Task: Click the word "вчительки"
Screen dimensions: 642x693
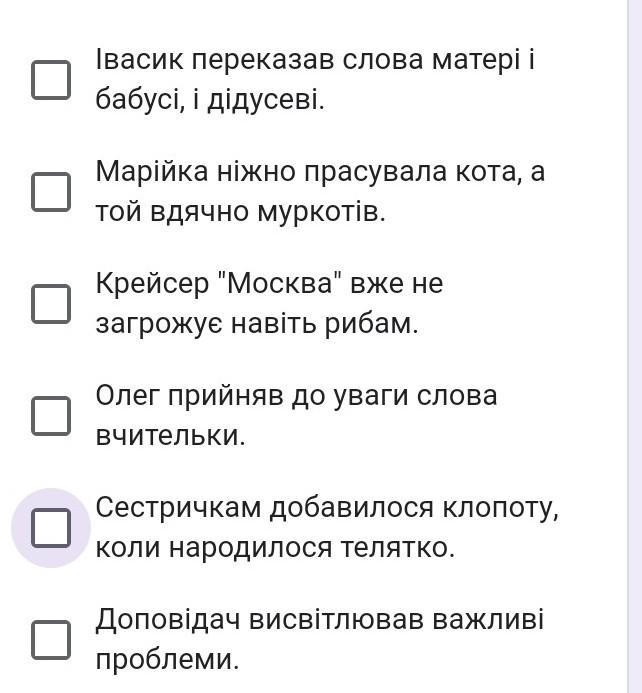Action: 170,436
